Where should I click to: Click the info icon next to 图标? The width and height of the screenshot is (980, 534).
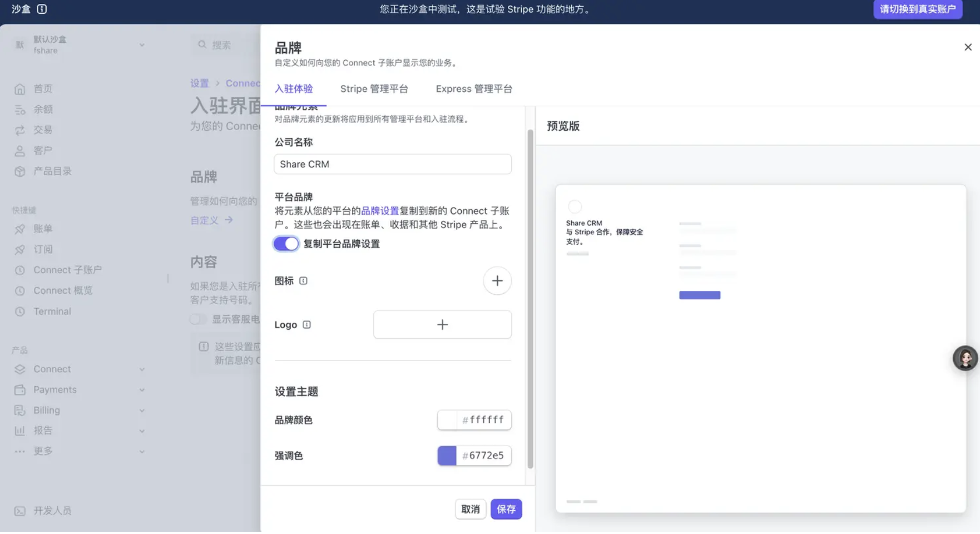(303, 281)
